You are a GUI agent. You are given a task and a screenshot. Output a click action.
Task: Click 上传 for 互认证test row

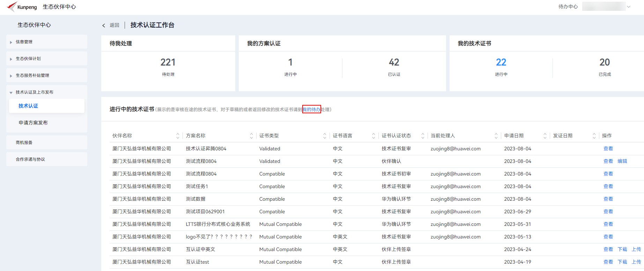click(636, 262)
